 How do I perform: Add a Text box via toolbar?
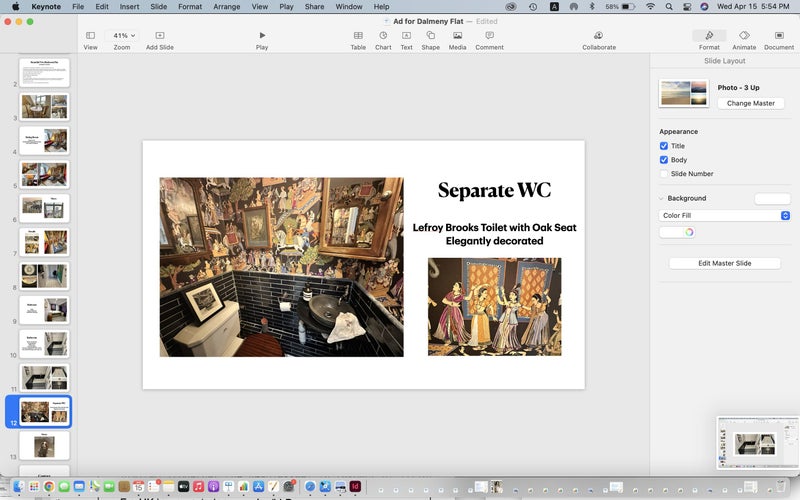pos(406,36)
